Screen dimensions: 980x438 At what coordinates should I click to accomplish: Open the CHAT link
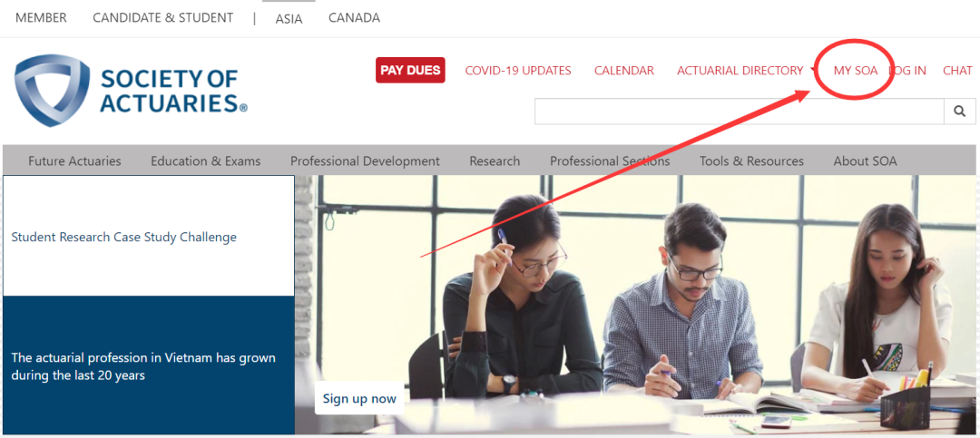[957, 71]
